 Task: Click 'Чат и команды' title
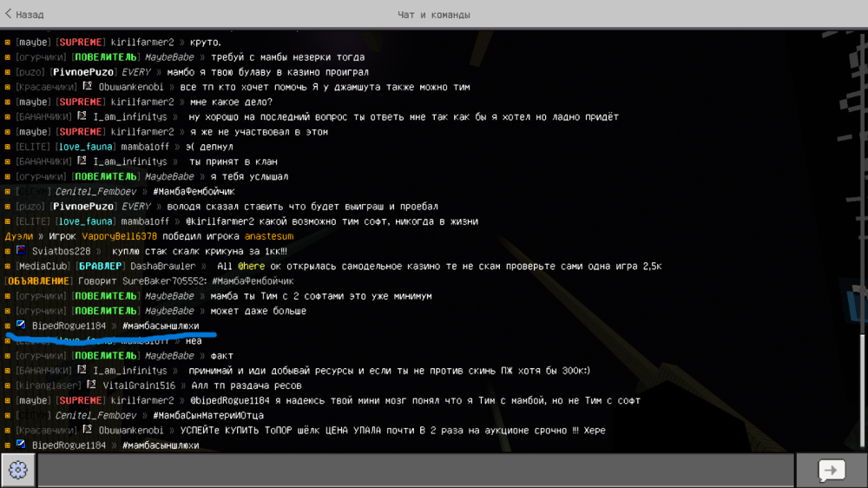434,15
